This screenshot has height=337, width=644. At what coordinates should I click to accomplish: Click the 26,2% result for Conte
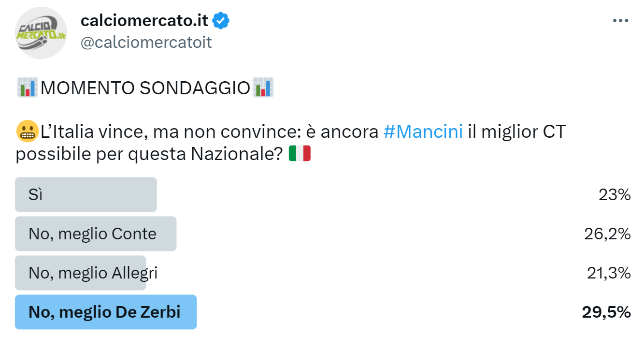point(607,234)
